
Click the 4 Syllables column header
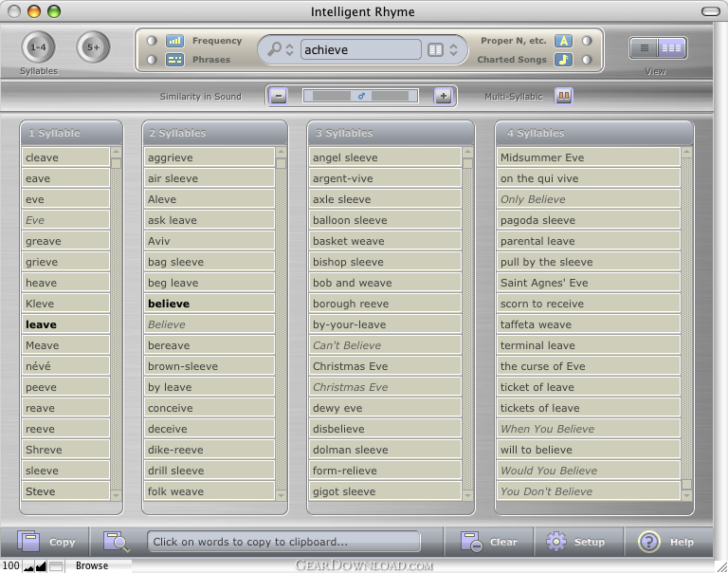click(x=593, y=133)
